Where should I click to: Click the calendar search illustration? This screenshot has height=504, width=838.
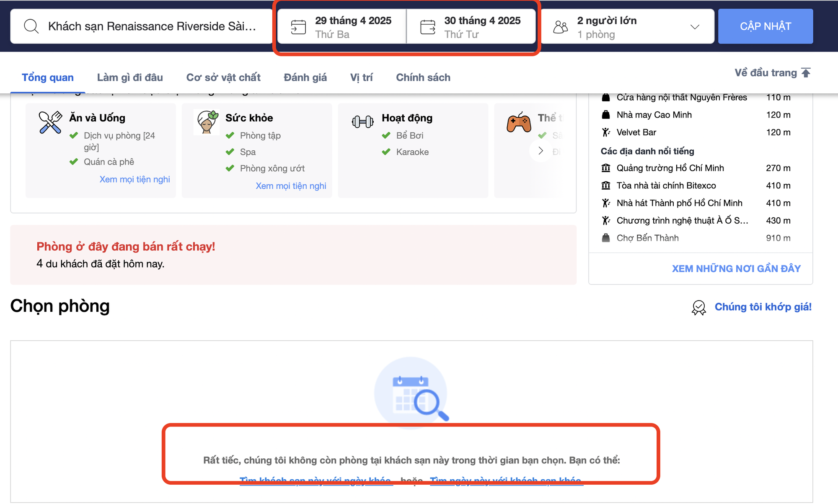pyautogui.click(x=411, y=393)
